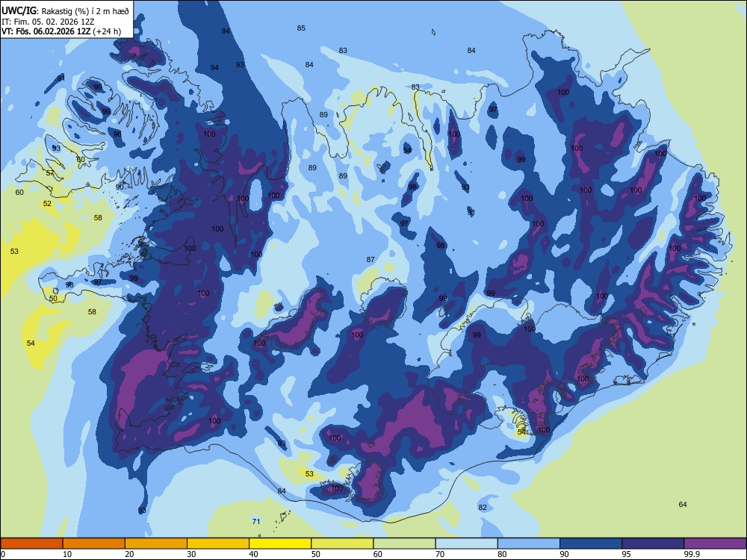Select the indigo 95–99.9 legend swatch
The image size is (747, 560).
coord(653,544)
